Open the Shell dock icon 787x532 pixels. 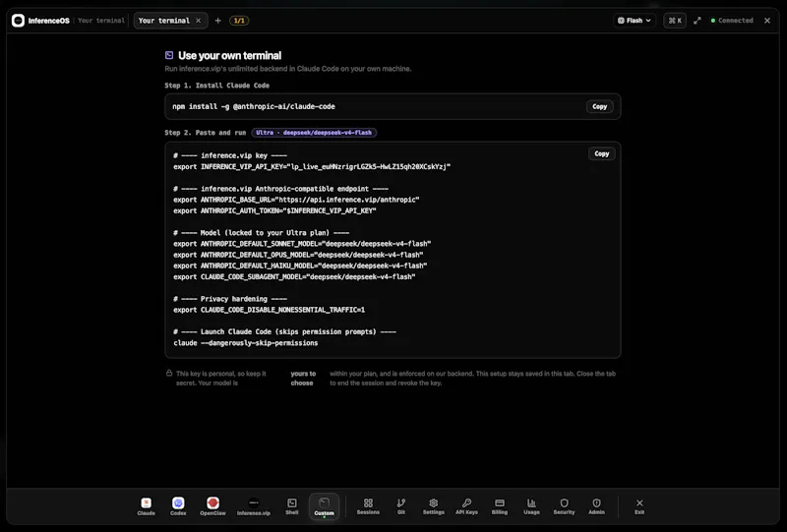pos(291,505)
